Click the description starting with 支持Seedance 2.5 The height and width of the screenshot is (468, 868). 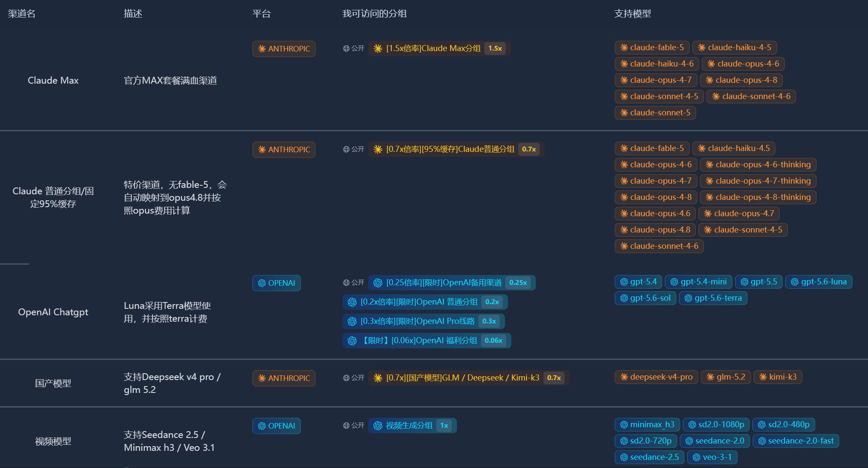169,441
